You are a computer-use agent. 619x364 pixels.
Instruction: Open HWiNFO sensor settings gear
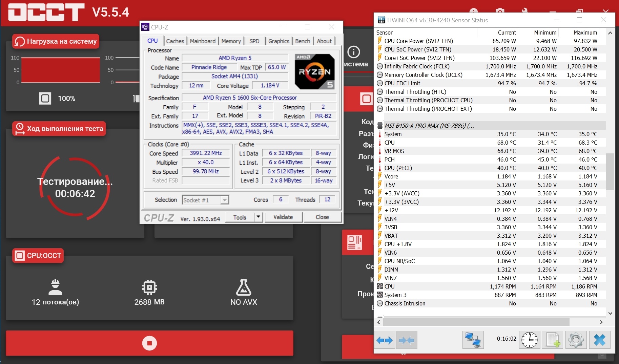point(576,340)
